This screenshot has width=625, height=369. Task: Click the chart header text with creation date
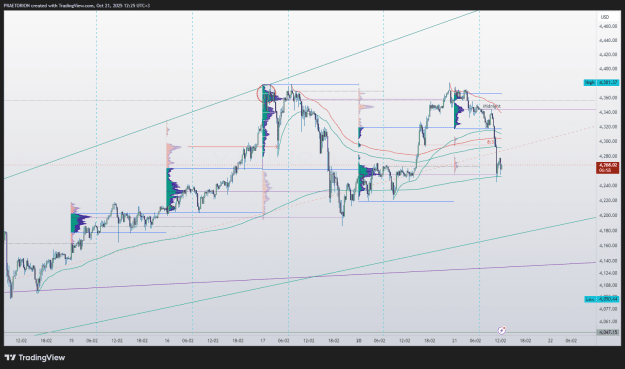click(x=77, y=6)
